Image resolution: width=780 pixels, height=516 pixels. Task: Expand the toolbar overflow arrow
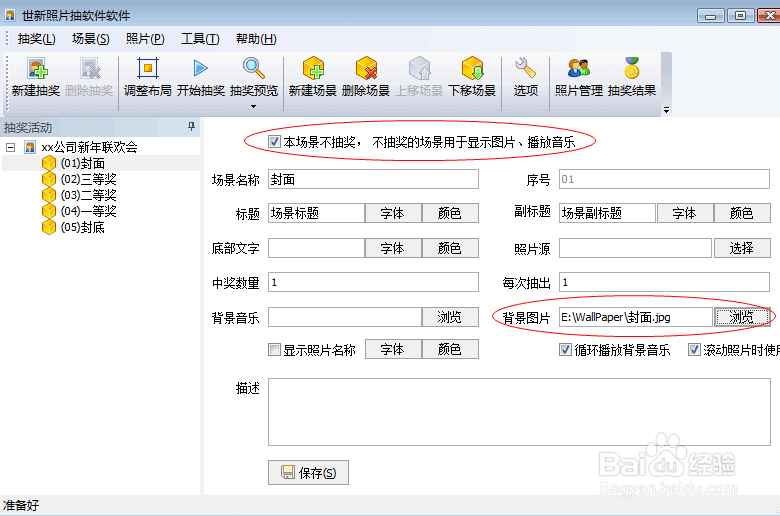pos(666,109)
